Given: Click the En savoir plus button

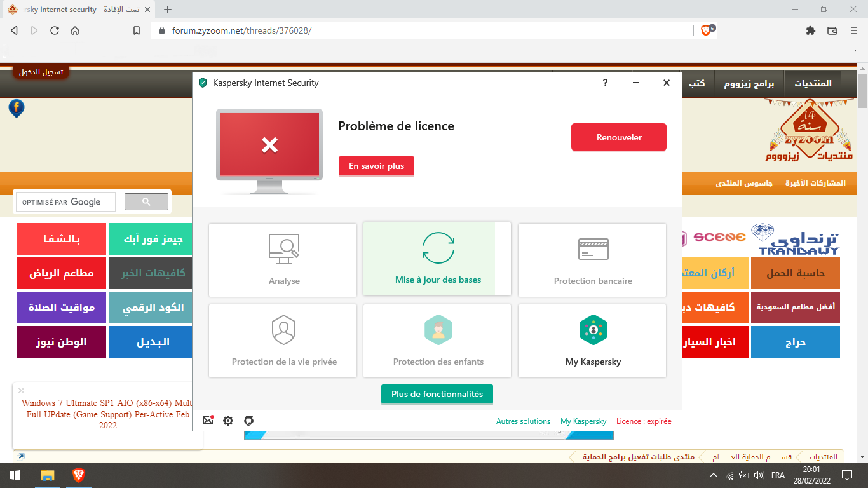Looking at the screenshot, I should 376,166.
